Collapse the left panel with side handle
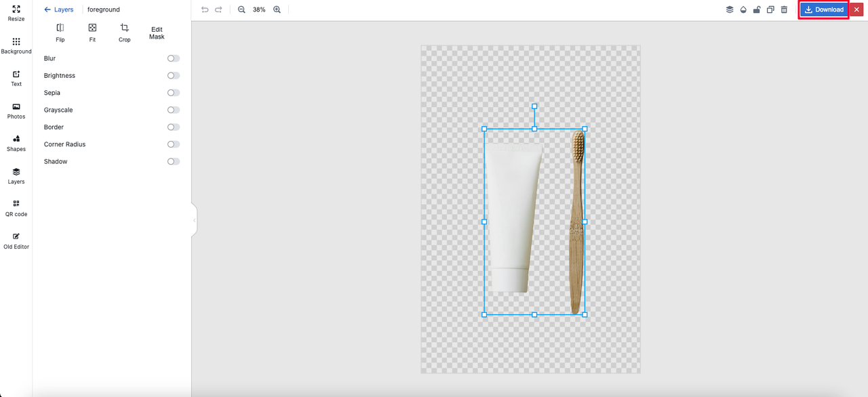868x397 pixels. [194, 220]
